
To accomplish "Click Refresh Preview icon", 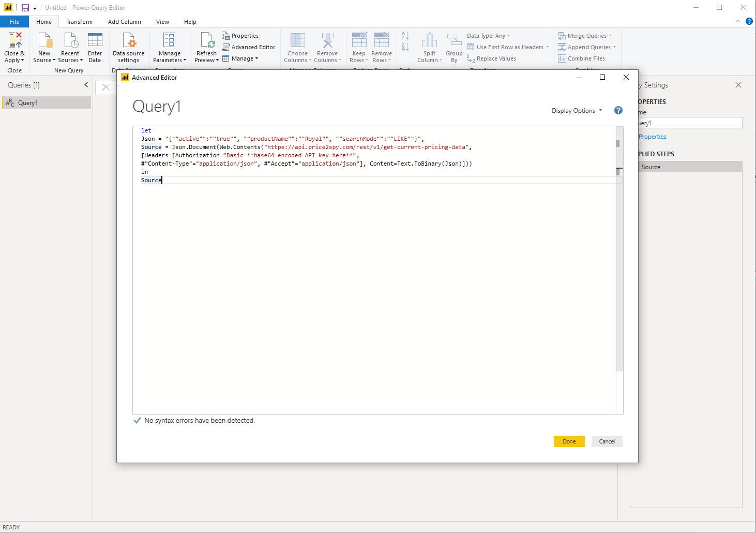I will 207,40.
